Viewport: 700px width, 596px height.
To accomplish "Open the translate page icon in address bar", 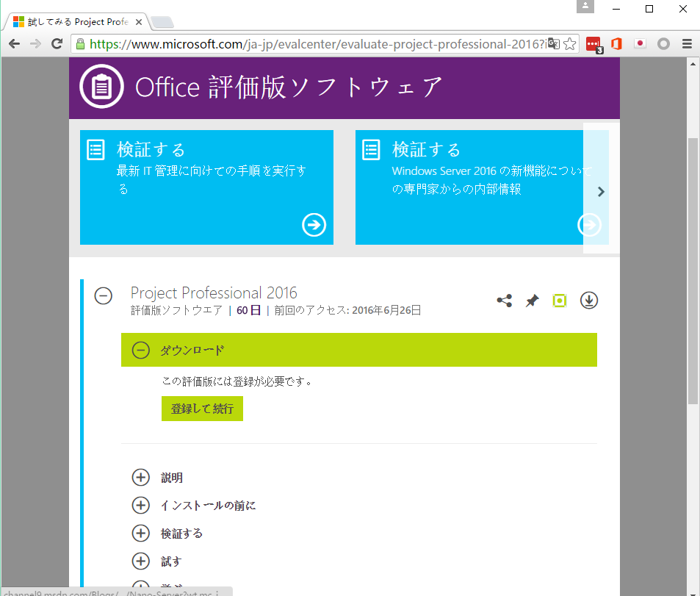I will [554, 44].
